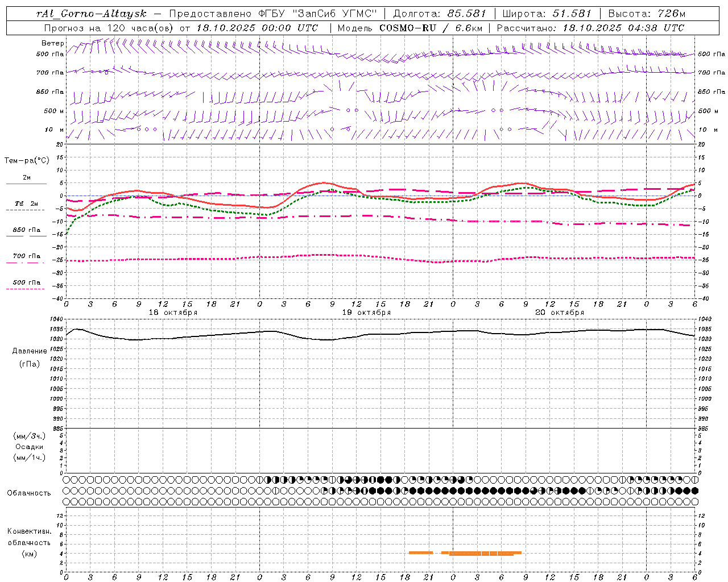Click the '500 гПа' temperature legend entry
This screenshot has width=728, height=582.
pyautogui.click(x=26, y=282)
